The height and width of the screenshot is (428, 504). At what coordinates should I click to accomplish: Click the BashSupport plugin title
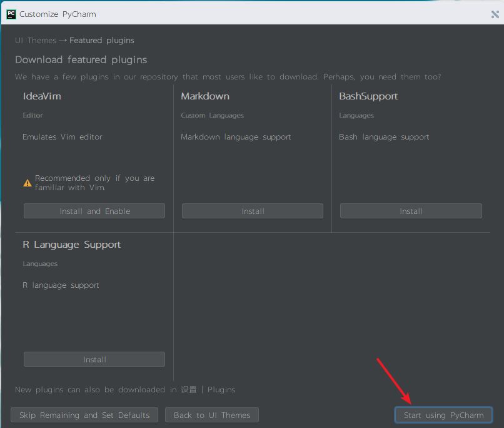coord(368,96)
